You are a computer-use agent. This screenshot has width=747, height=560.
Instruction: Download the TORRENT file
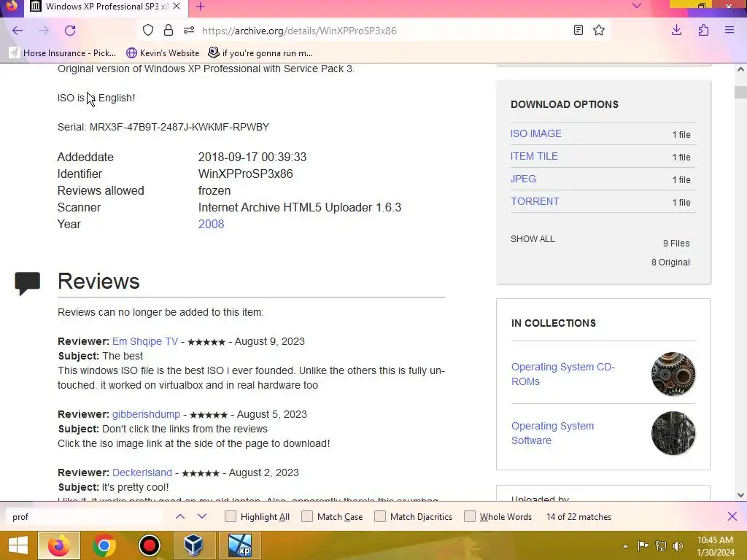point(535,201)
